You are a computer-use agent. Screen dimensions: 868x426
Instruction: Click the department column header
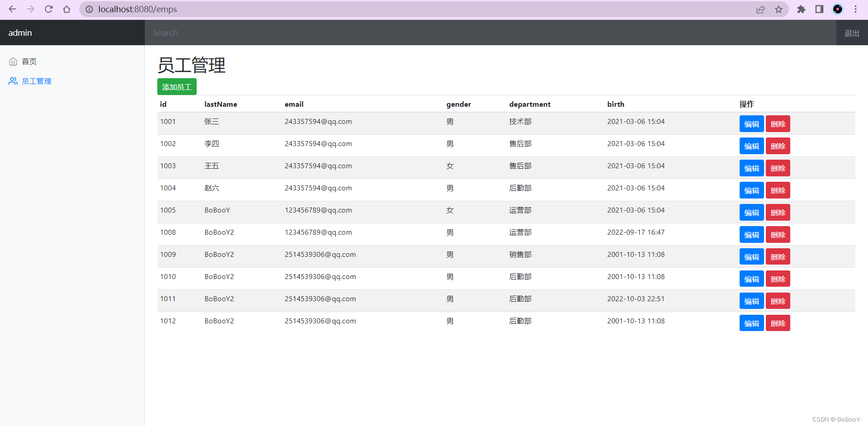pos(530,104)
